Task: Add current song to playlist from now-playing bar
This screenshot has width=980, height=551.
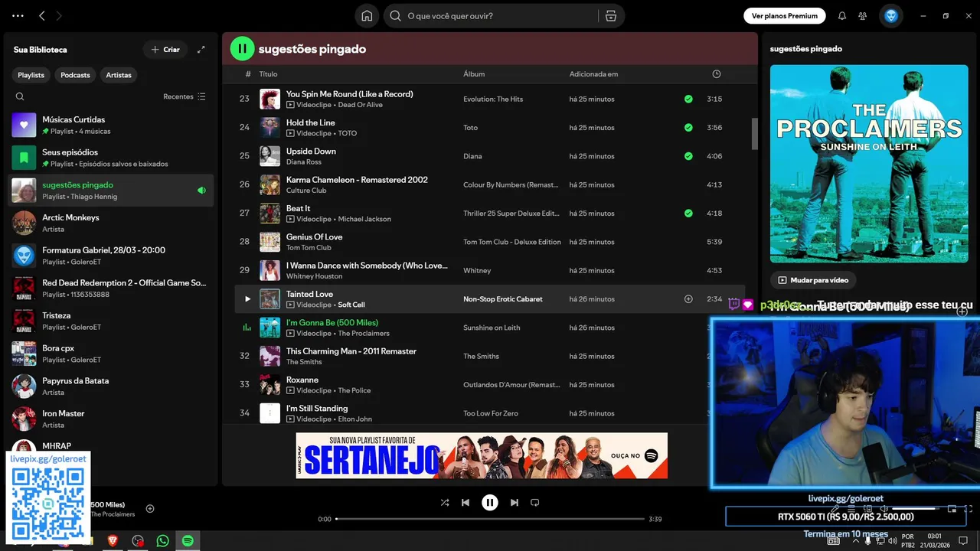Action: 150,508
